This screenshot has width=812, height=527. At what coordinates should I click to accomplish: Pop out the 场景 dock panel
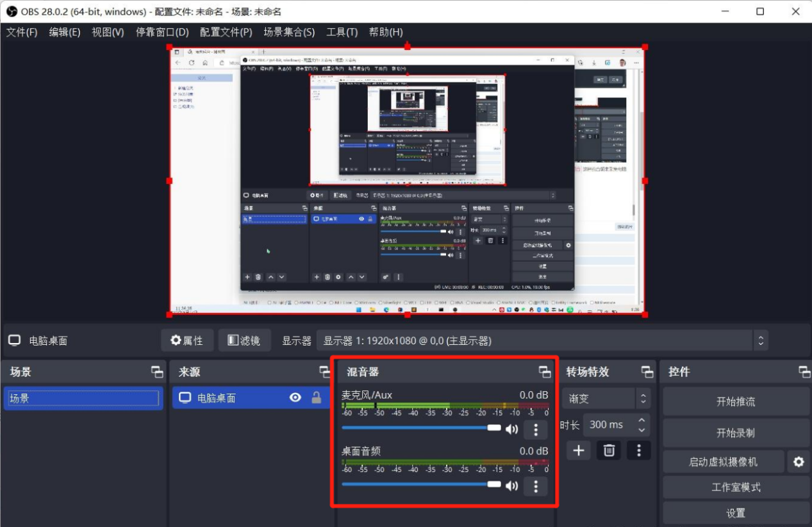(156, 372)
